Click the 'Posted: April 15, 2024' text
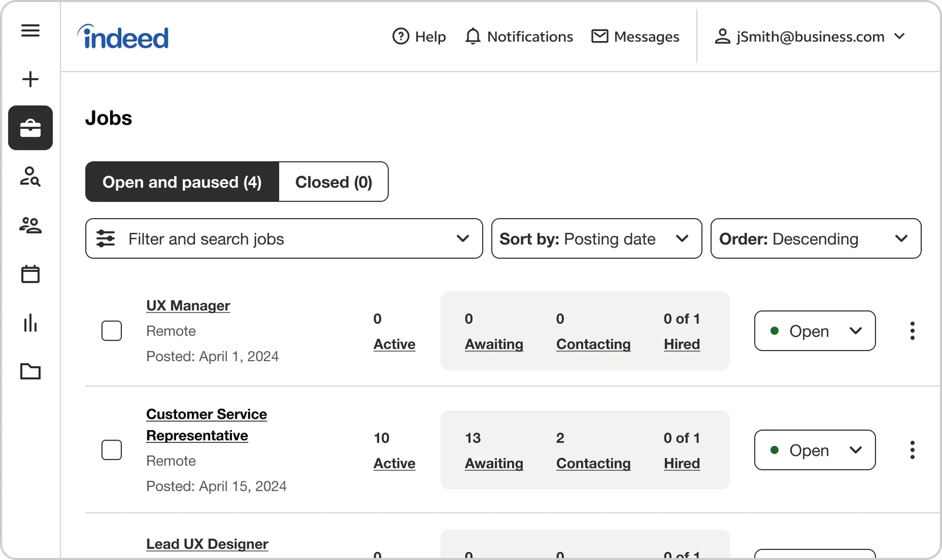This screenshot has width=942, height=560. tap(216, 486)
